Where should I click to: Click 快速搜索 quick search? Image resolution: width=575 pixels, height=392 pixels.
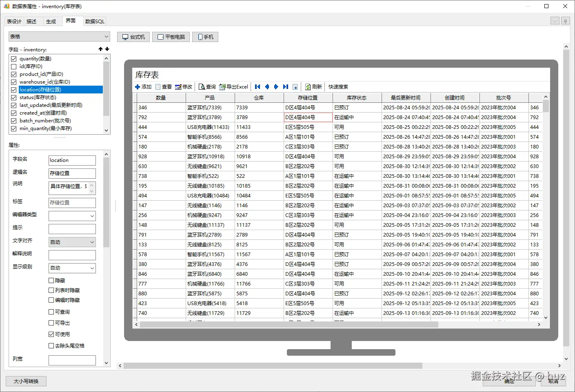(x=338, y=87)
